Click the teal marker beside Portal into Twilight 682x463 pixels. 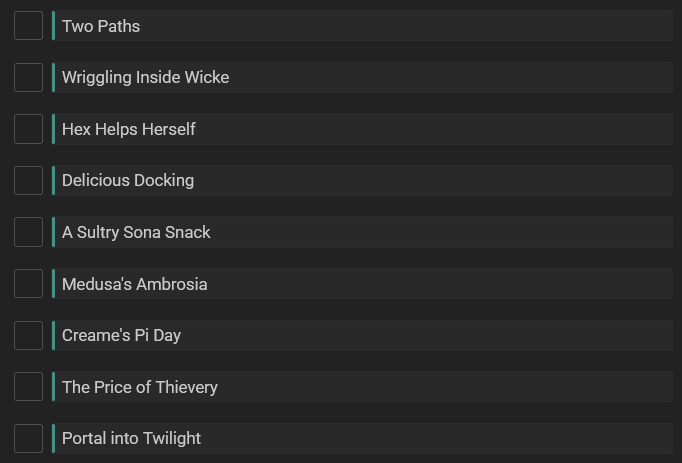[x=53, y=438]
